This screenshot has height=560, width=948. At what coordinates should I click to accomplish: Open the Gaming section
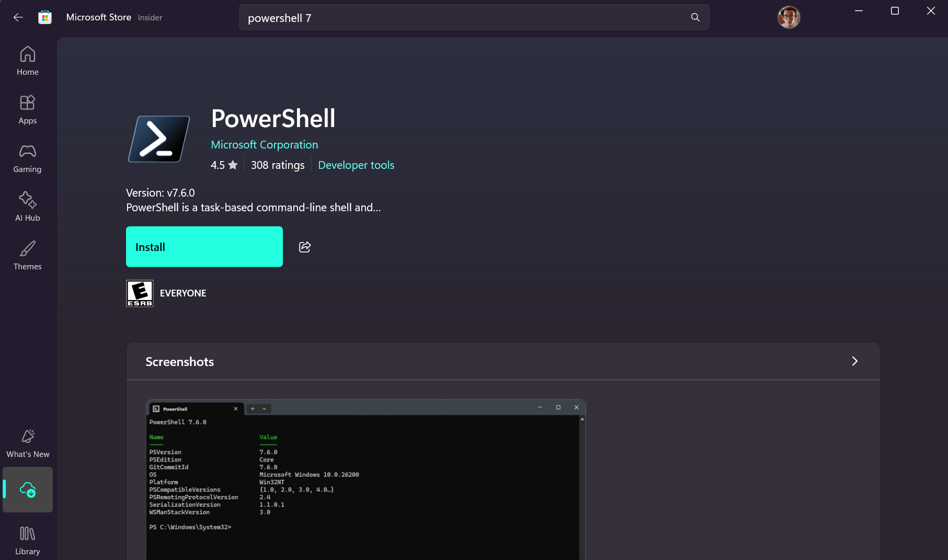(x=27, y=157)
